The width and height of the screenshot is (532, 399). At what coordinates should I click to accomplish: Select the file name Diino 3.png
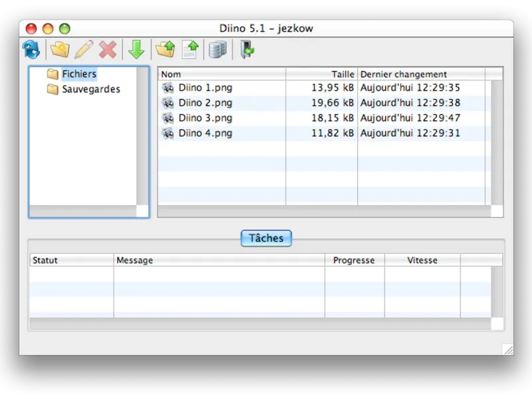(x=205, y=118)
